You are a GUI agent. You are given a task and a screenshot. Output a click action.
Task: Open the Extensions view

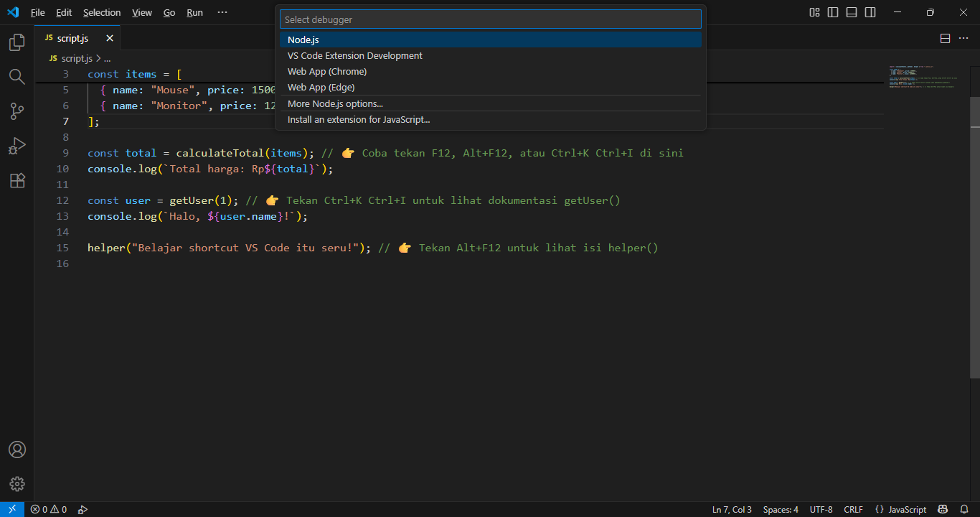point(16,180)
